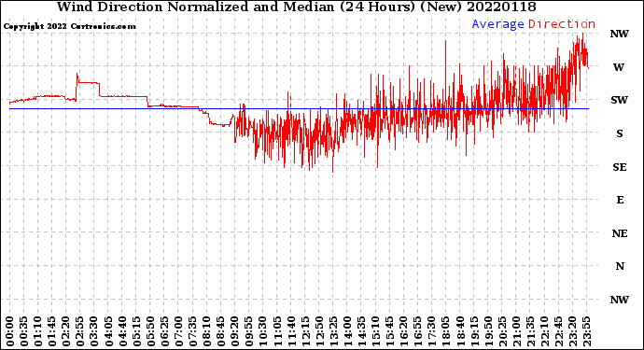
Task: Click the 08:45 time axis label
Action: point(221,331)
